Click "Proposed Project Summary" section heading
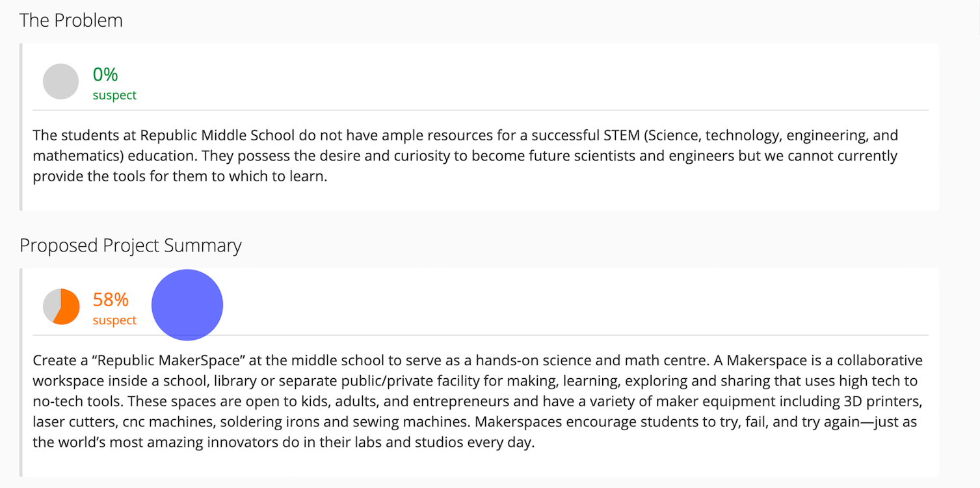The width and height of the screenshot is (980, 488). pos(131,246)
